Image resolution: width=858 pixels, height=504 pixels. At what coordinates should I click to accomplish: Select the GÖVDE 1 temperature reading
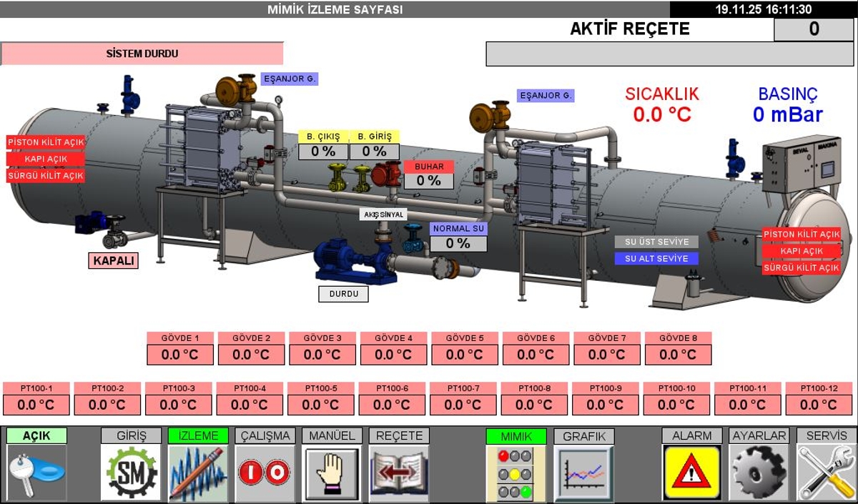click(x=179, y=355)
